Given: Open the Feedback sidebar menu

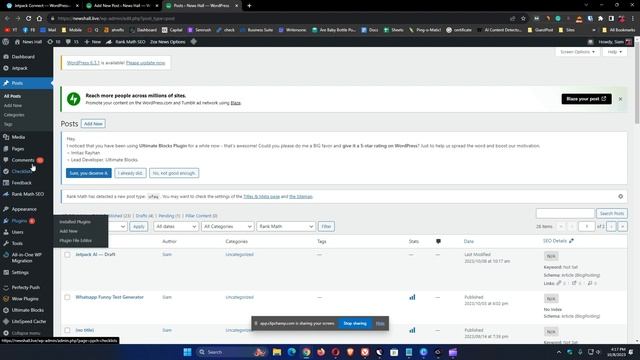Looking at the screenshot, I should point(21,183).
